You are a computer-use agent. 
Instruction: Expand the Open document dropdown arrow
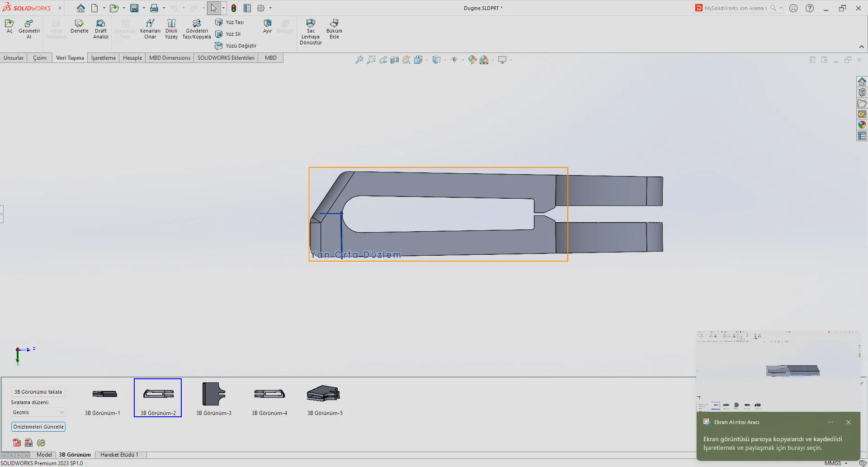tap(124, 8)
